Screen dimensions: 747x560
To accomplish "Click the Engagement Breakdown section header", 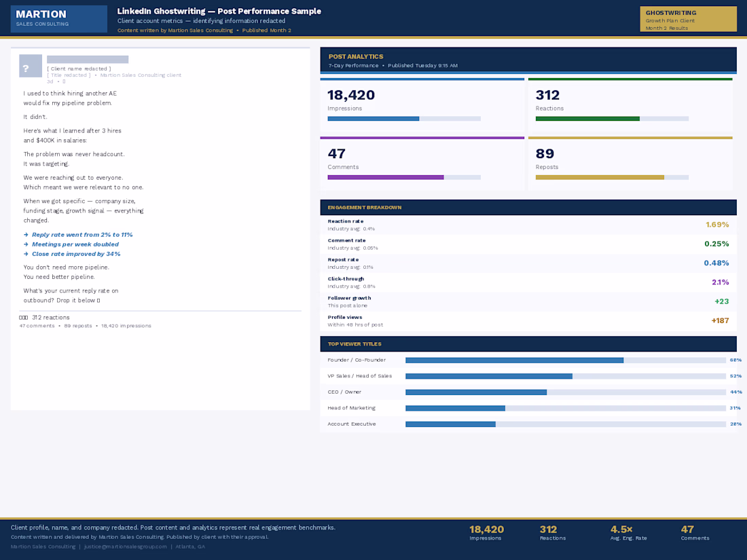I will tap(528, 207).
